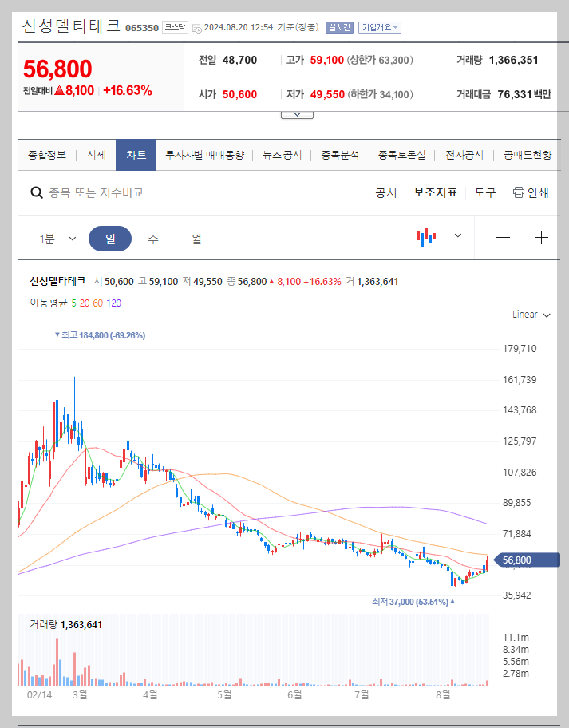569x728 pixels.
Task: Open the 종합정보 tab
Action: coord(47,155)
